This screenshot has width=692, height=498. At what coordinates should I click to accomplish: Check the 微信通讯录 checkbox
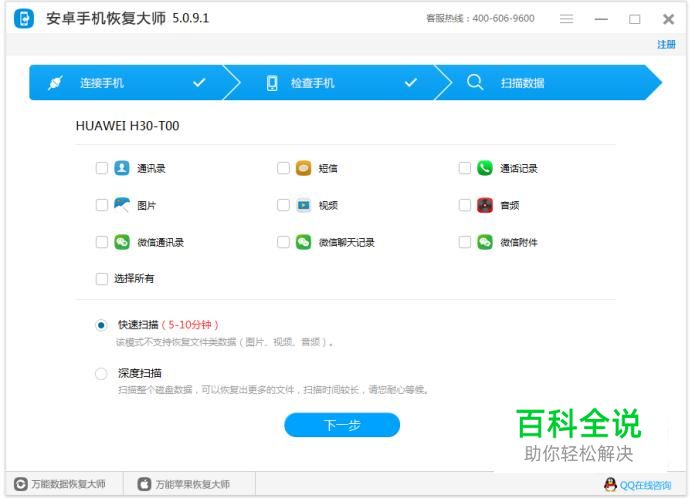pyautogui.click(x=102, y=242)
